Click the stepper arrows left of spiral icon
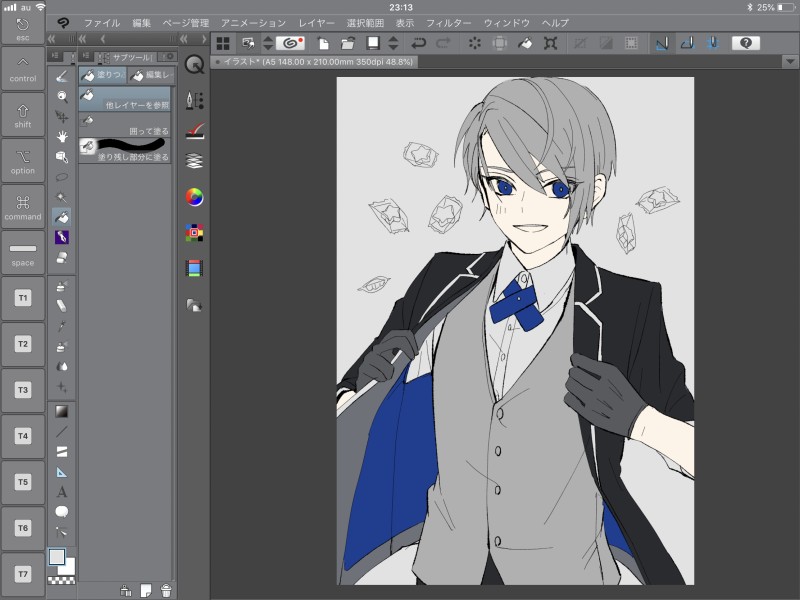Screen dimensions: 800x600 268,43
